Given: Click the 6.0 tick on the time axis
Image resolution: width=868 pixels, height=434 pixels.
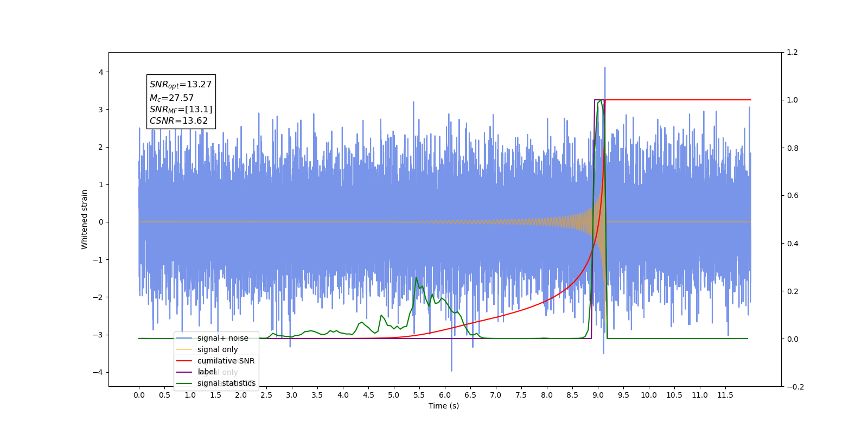Looking at the screenshot, I should click(x=445, y=395).
